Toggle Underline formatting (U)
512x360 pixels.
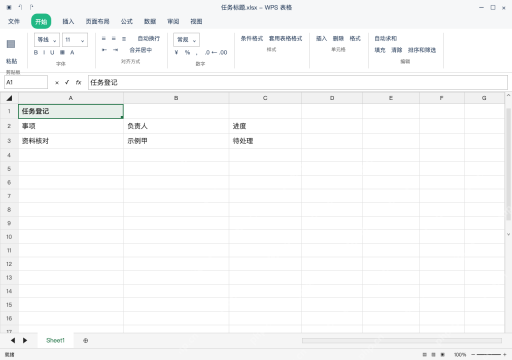(x=52, y=52)
